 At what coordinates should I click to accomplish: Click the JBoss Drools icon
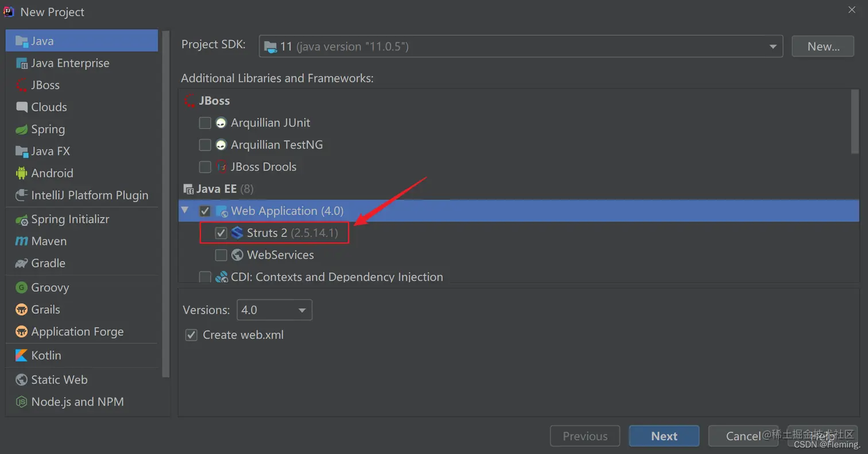click(222, 167)
